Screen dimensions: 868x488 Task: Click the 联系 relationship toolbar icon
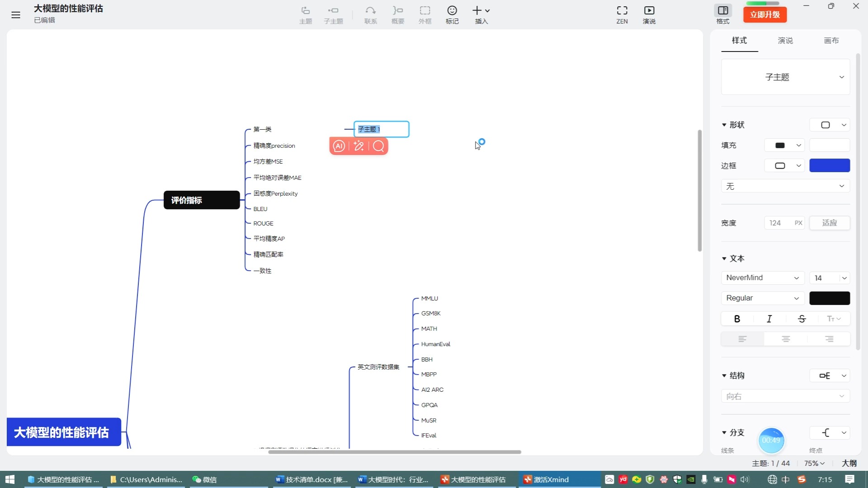coord(371,15)
